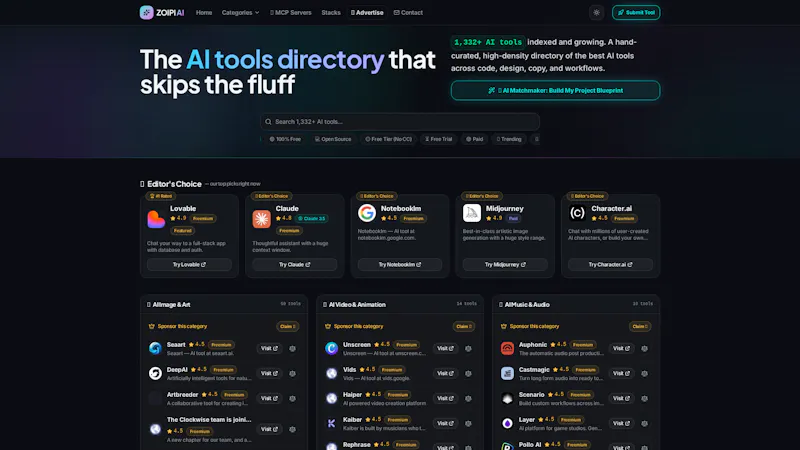
Task: Click the Auphonic tool logo
Action: (x=507, y=348)
